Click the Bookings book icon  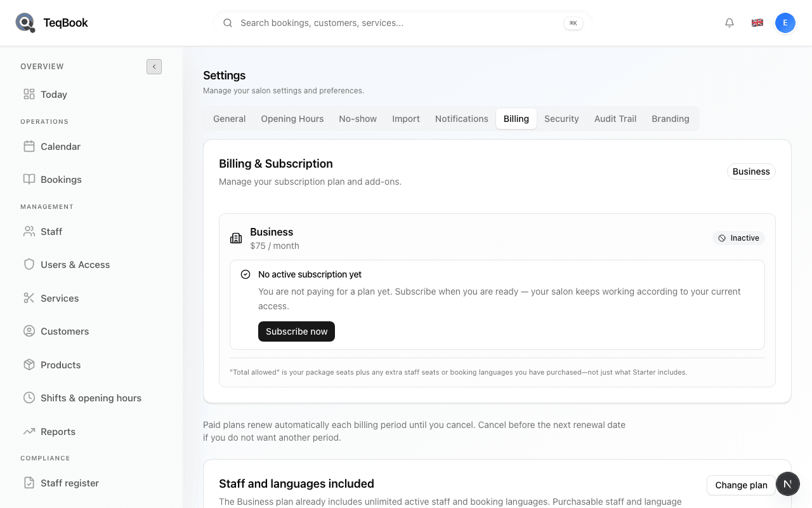[x=29, y=180]
